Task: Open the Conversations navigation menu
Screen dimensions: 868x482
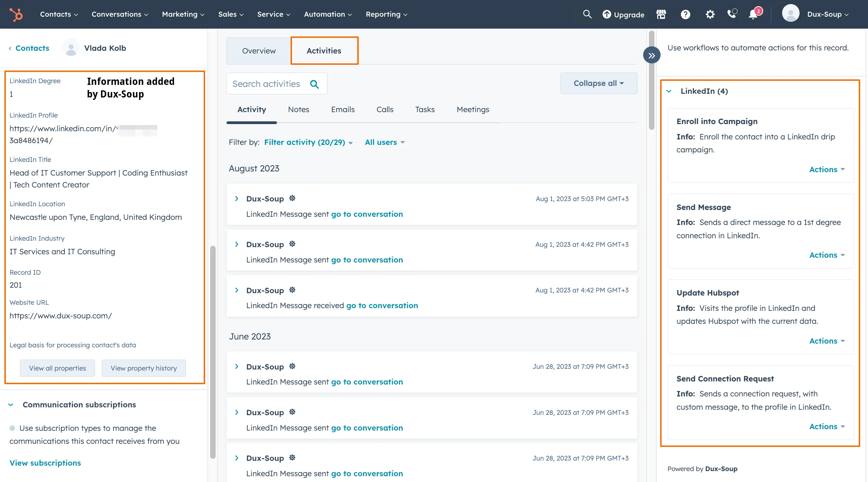Action: [x=120, y=14]
